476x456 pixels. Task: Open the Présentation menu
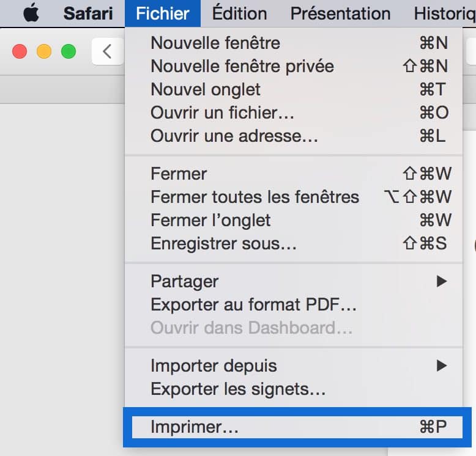click(340, 13)
